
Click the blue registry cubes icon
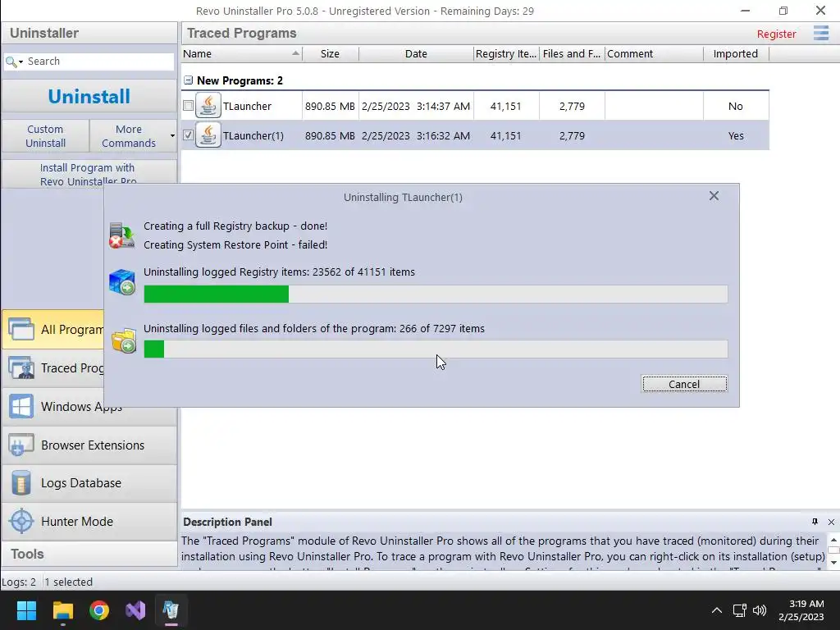click(x=122, y=282)
